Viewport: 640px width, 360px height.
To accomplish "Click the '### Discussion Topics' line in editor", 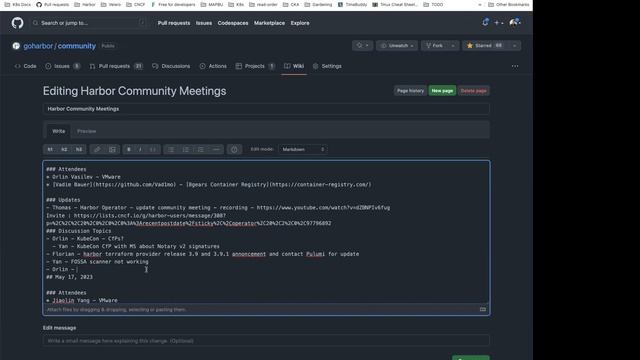I will [78, 231].
